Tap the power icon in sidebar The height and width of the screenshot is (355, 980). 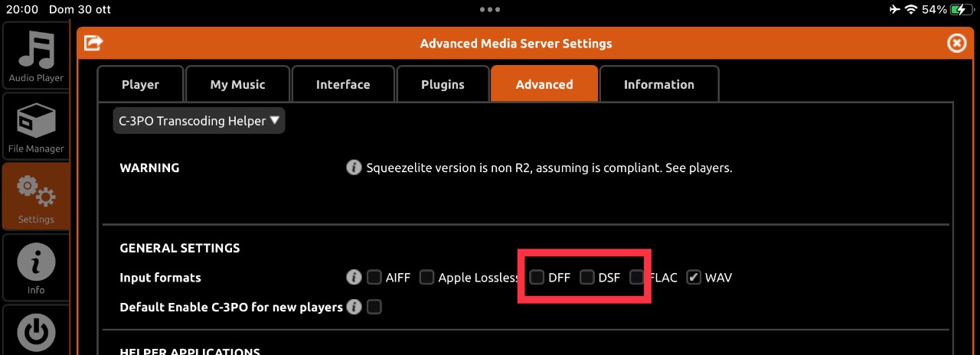click(x=36, y=334)
